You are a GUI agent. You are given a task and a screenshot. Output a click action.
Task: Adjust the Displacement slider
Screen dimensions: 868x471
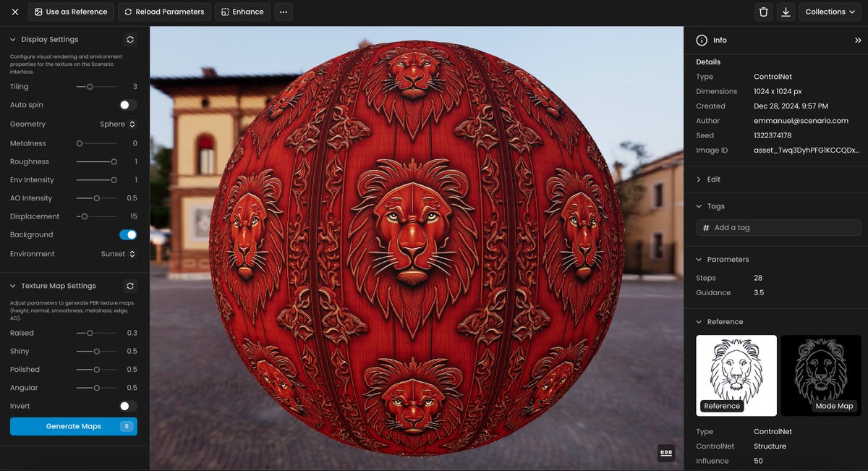[97, 216]
